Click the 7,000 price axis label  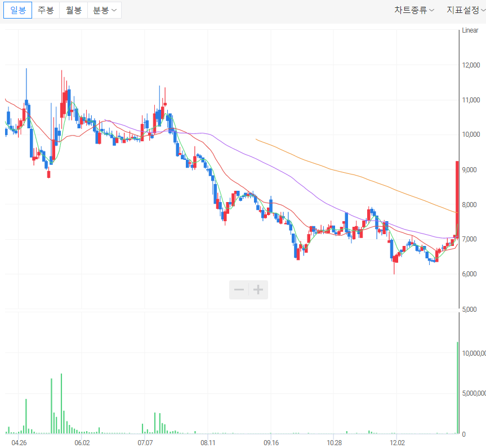click(469, 239)
